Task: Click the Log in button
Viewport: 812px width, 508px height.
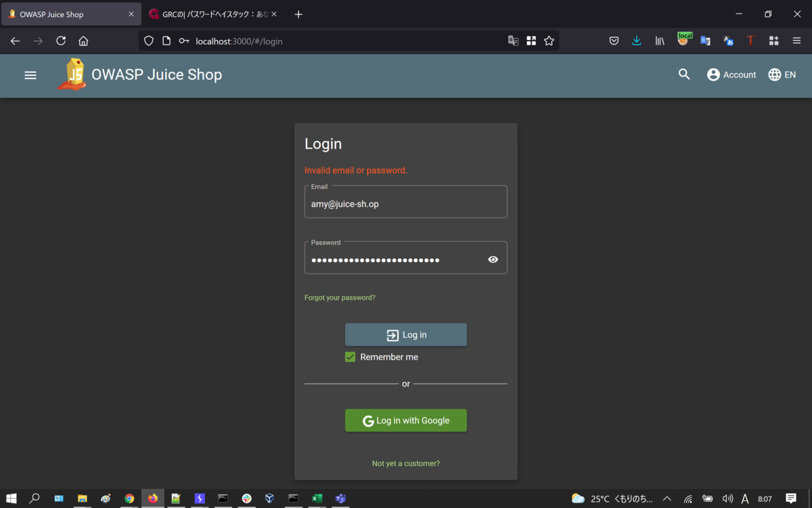Action: tap(406, 335)
